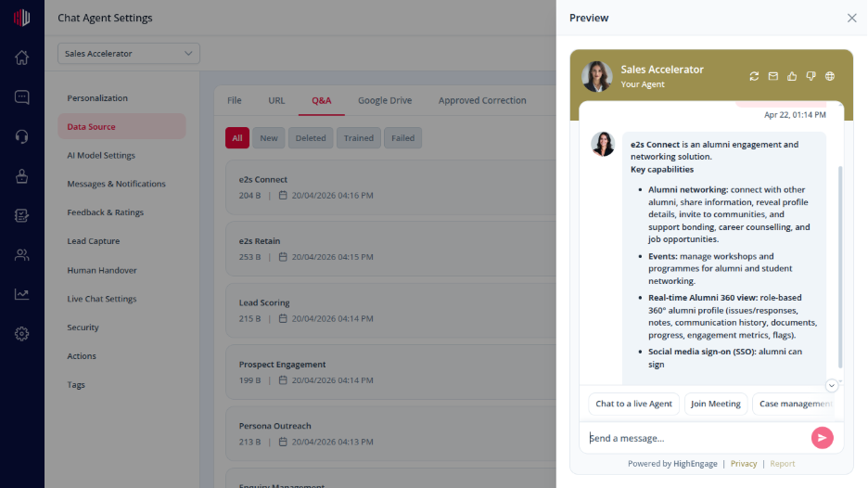The width and height of the screenshot is (868, 488).
Task: Open Live Chat Settings
Action: pyautogui.click(x=121, y=299)
